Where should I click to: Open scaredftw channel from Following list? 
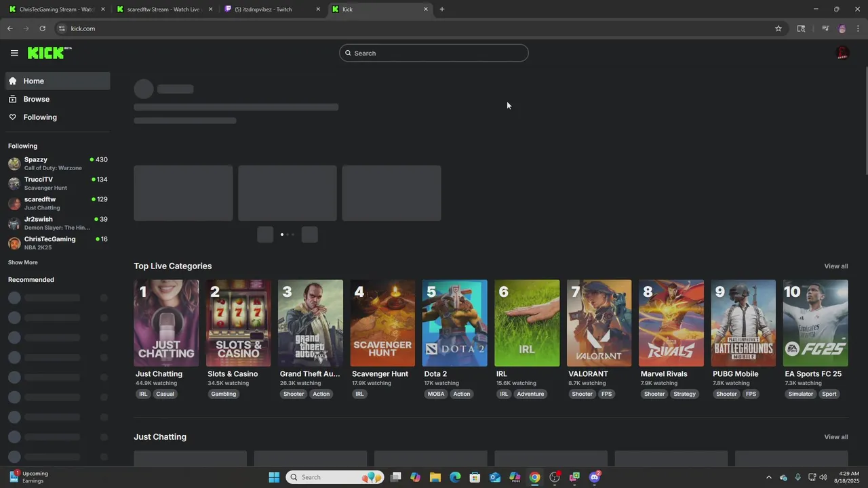pos(58,203)
